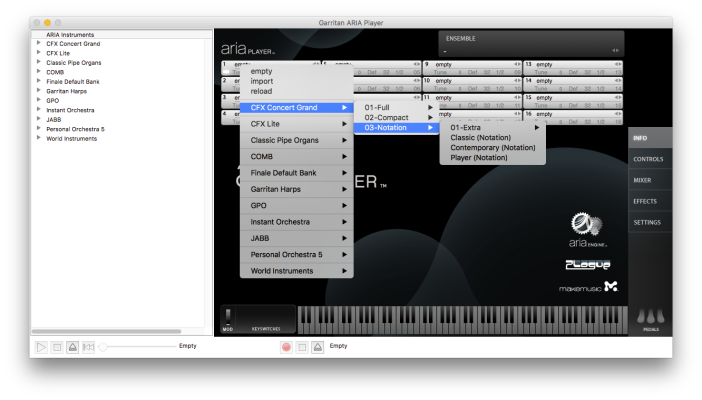Open slot 9 instrument dropdown
702x400 pixels.
[517, 65]
